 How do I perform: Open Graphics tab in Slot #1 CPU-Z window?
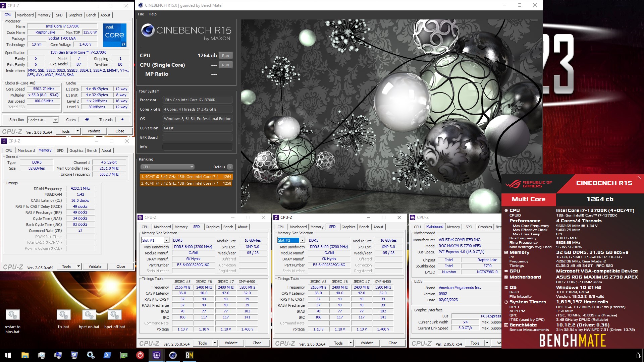pyautogui.click(x=213, y=227)
